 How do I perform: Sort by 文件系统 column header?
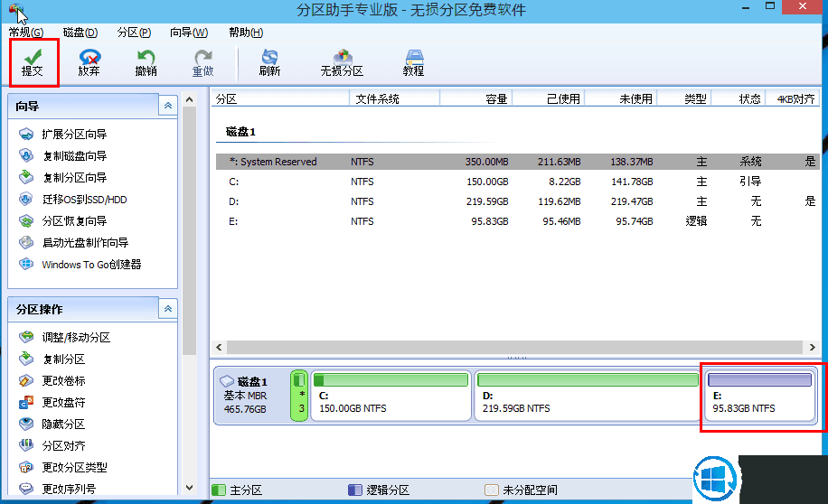click(x=394, y=98)
